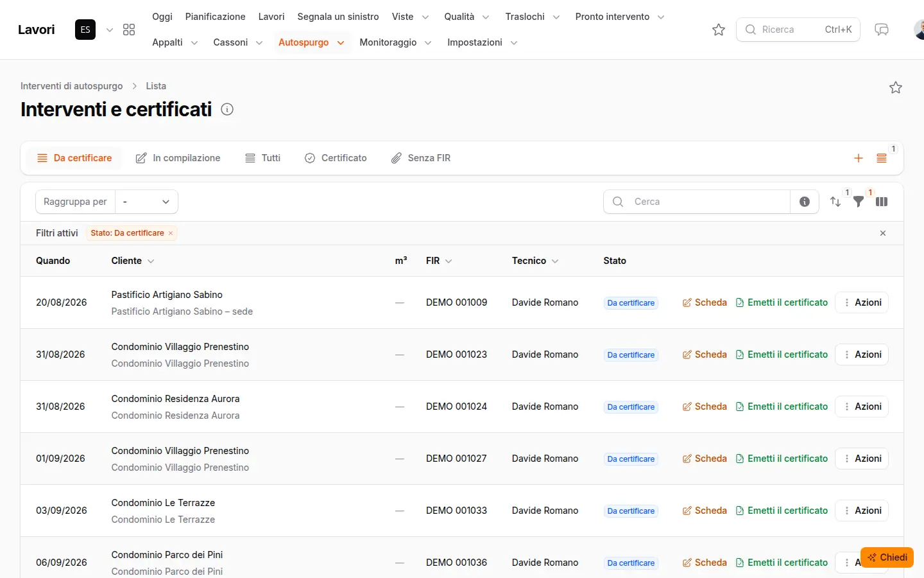Open the Tecnico column dropdown

click(x=555, y=261)
